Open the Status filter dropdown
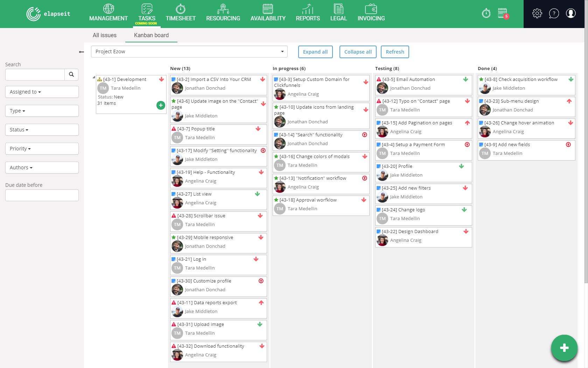Screen dimensions: 588x368 pos(42,130)
